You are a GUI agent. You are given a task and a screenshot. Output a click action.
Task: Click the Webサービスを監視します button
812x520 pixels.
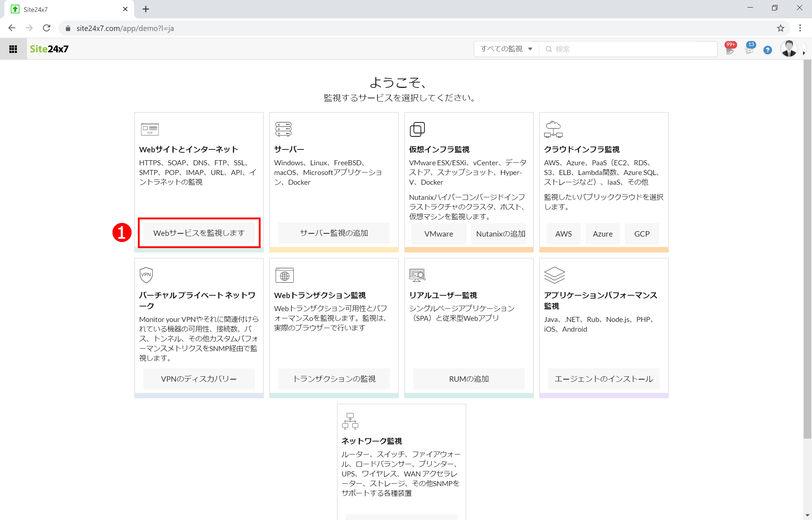(x=199, y=233)
